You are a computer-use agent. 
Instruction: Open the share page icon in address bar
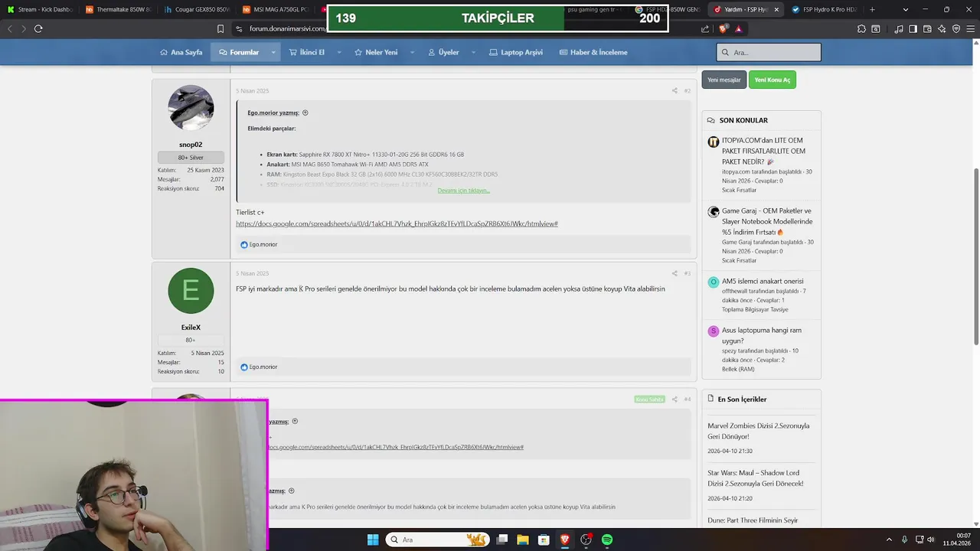[705, 28]
